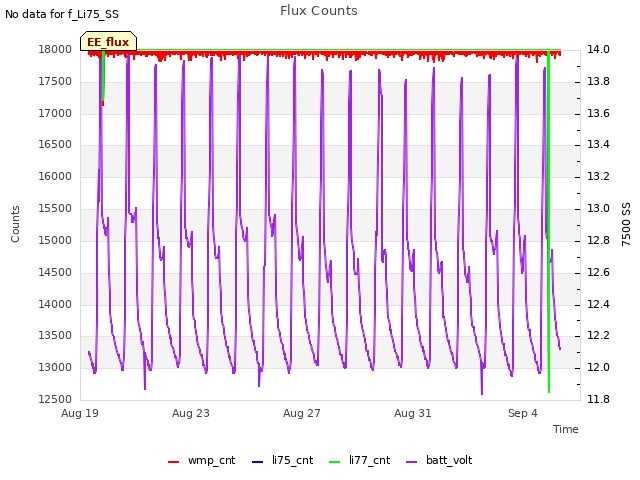This screenshot has width=640, height=480.
Task: Click the Aug 23 x-axis tick label
Action: point(191,413)
